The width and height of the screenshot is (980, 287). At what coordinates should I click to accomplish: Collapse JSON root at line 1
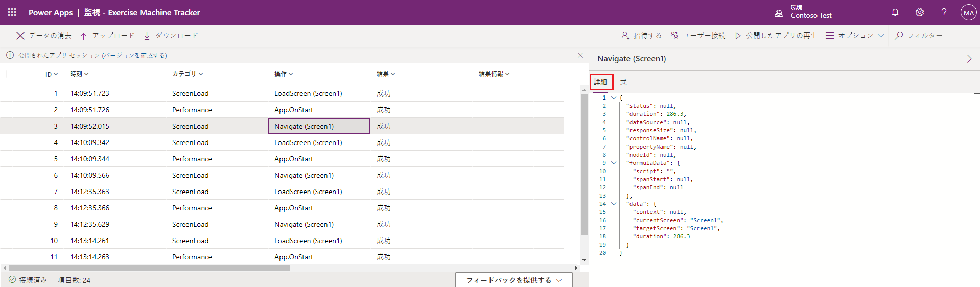tap(614, 98)
